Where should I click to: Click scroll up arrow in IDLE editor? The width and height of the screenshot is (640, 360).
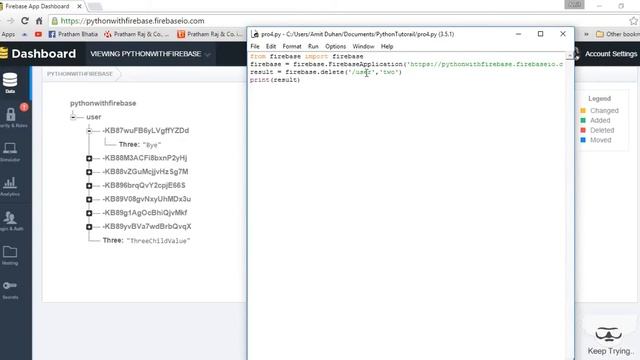pyautogui.click(x=569, y=56)
